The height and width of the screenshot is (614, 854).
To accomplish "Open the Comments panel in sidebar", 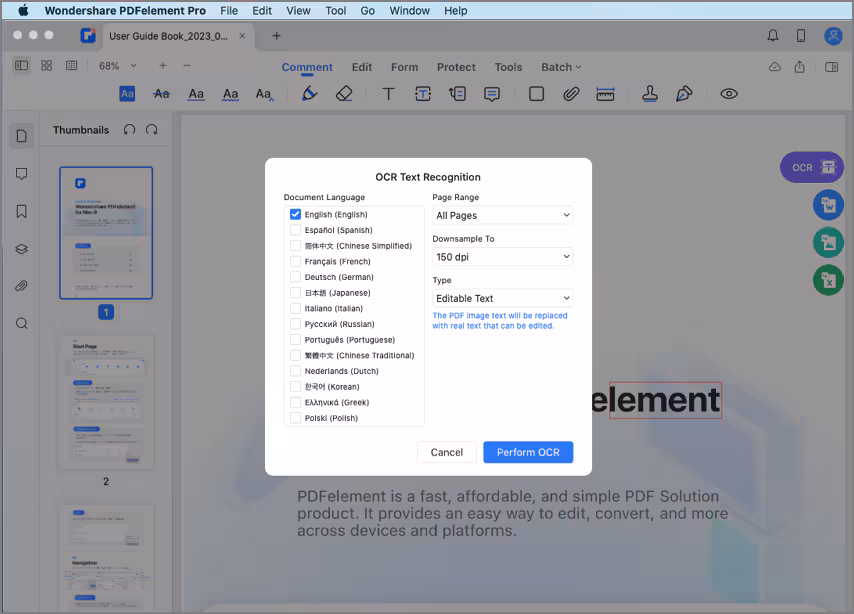I will coord(21,174).
